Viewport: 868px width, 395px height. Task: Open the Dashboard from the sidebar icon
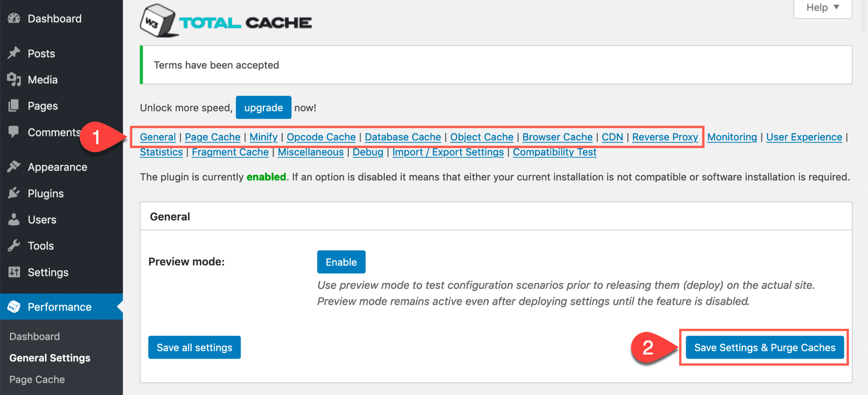coord(14,18)
